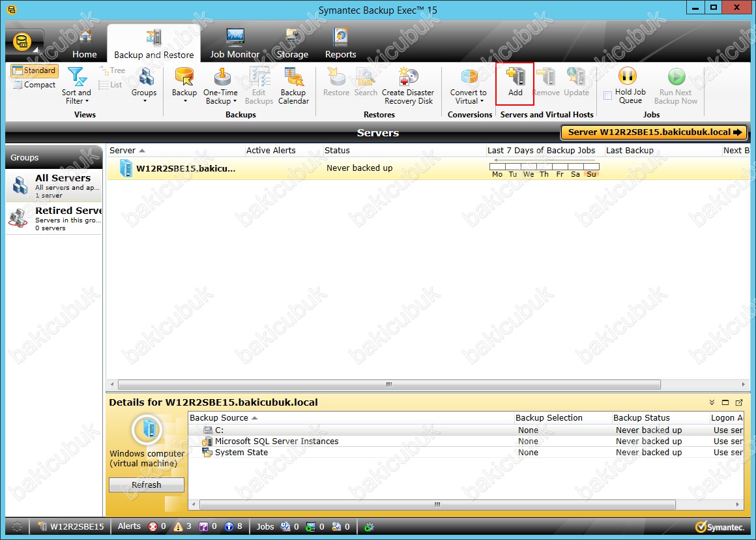This screenshot has height=540, width=756.
Task: Click the Windows computer icon in Details pane
Action: (x=147, y=429)
